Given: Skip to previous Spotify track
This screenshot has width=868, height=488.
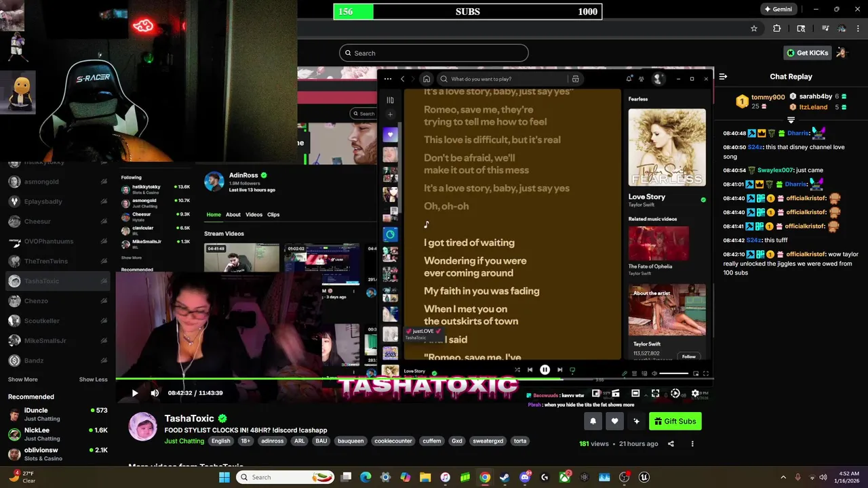Looking at the screenshot, I should tap(530, 370).
